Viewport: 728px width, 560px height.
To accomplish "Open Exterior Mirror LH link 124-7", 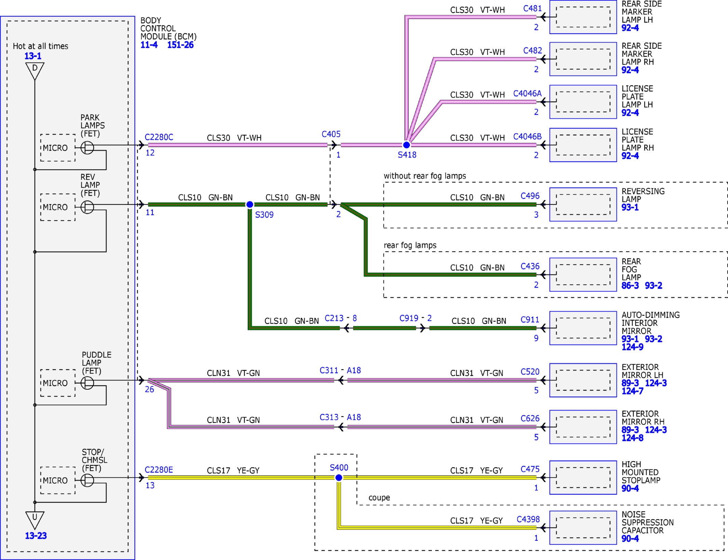I will 632,391.
